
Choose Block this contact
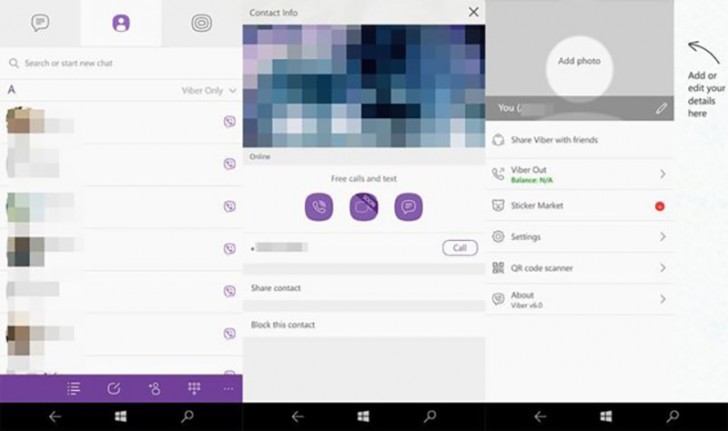click(x=283, y=325)
